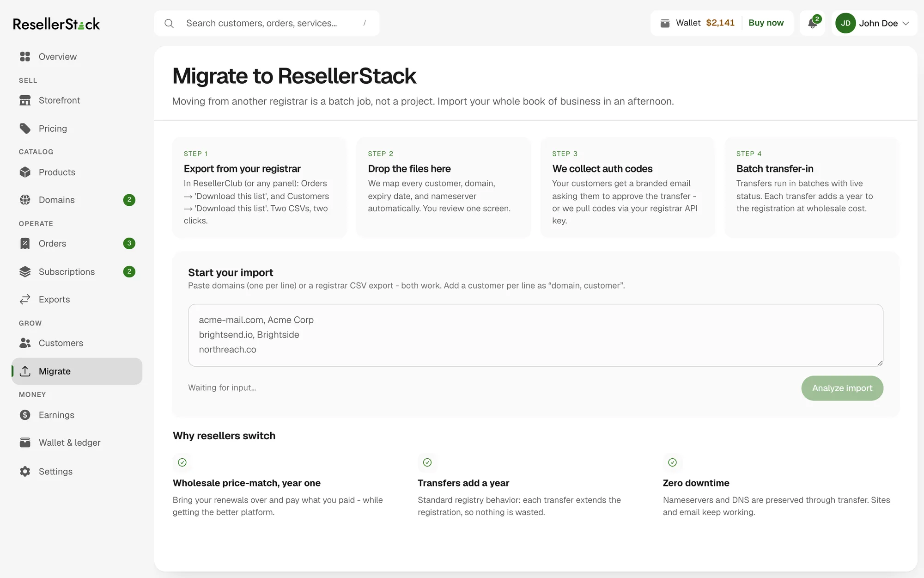Click the textarea resize handle
The width and height of the screenshot is (924, 578).
coord(880,363)
